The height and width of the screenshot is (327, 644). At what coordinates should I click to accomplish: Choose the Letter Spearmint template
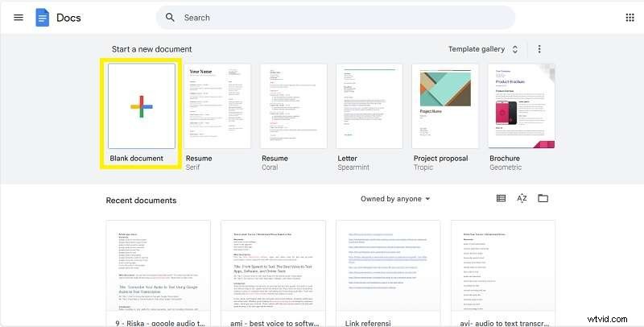369,106
